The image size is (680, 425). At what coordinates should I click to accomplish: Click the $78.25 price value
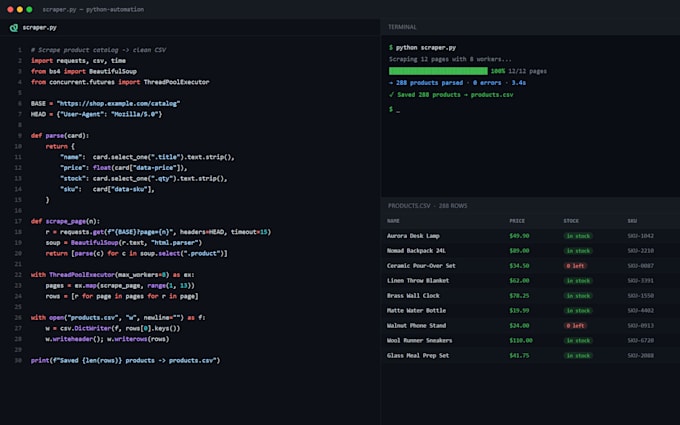point(519,295)
